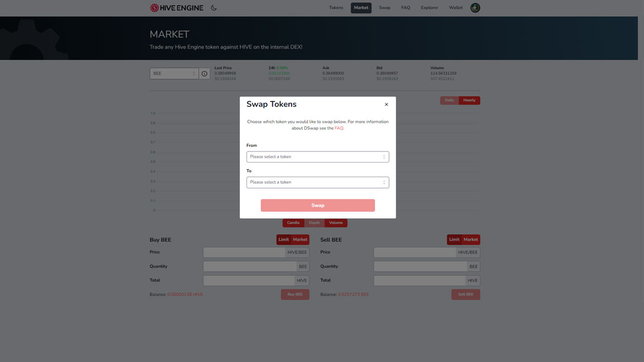644x362 pixels.
Task: Expand the From token dropdown
Action: pyautogui.click(x=318, y=157)
